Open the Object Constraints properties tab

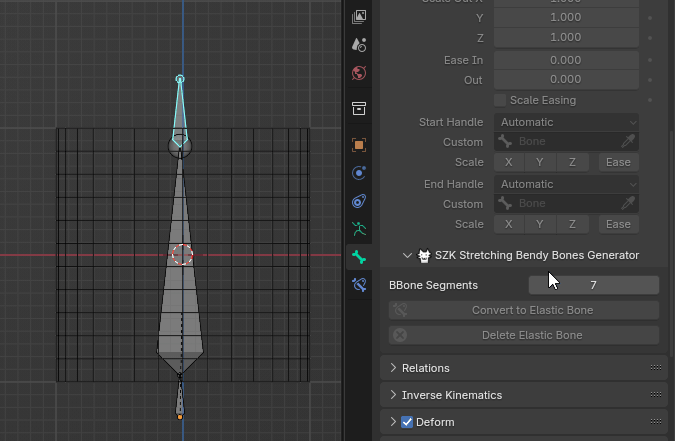point(359,201)
